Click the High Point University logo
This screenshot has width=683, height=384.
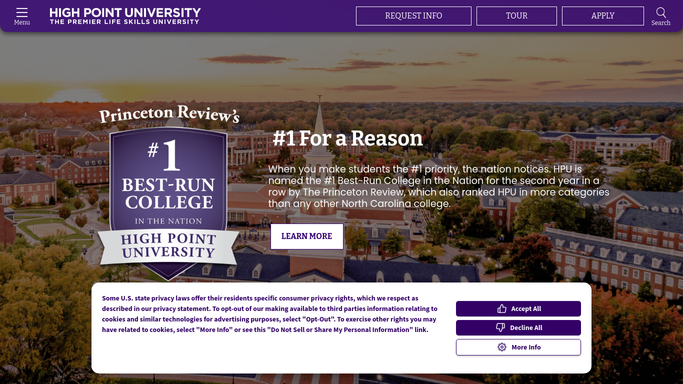125,16
